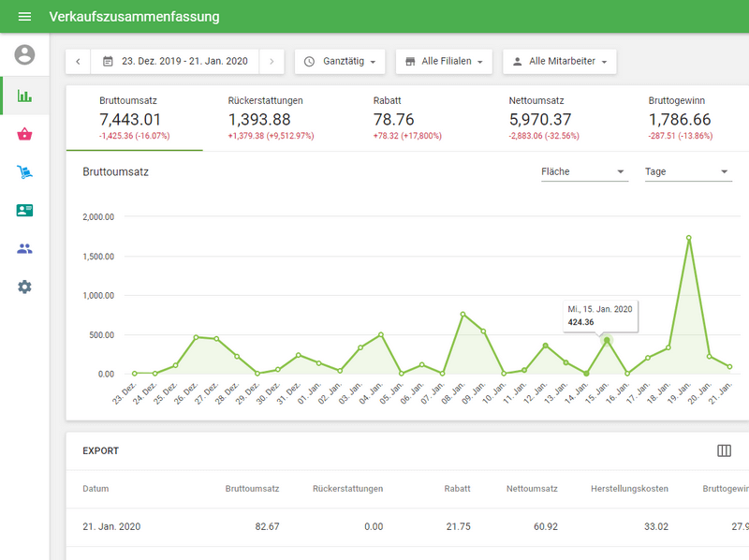Open the employees ID card icon
The height and width of the screenshot is (560, 749).
tap(24, 211)
